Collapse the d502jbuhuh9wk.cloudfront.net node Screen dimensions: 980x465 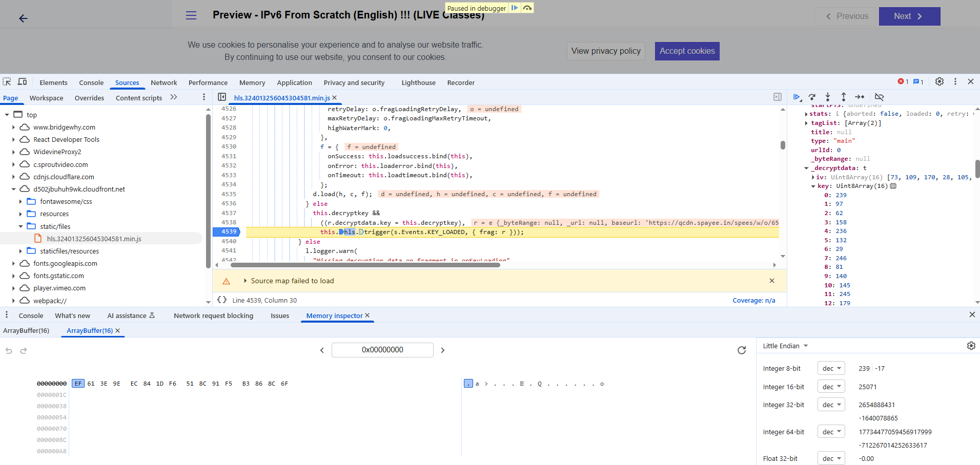click(14, 189)
